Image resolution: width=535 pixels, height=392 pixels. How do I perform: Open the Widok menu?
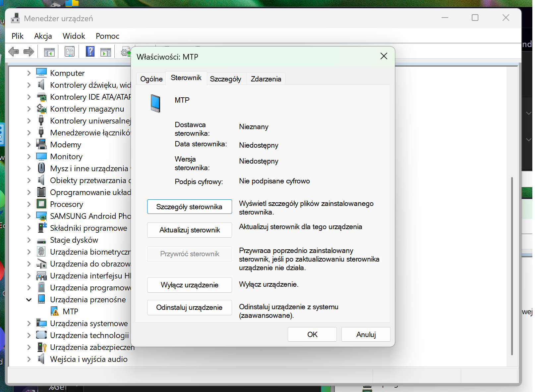point(74,36)
